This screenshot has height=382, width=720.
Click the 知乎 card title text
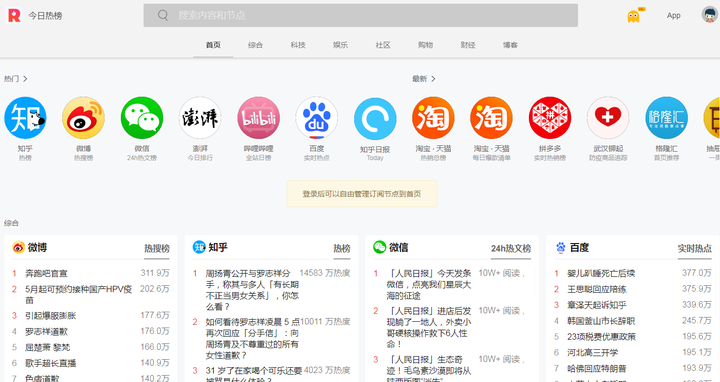point(218,247)
